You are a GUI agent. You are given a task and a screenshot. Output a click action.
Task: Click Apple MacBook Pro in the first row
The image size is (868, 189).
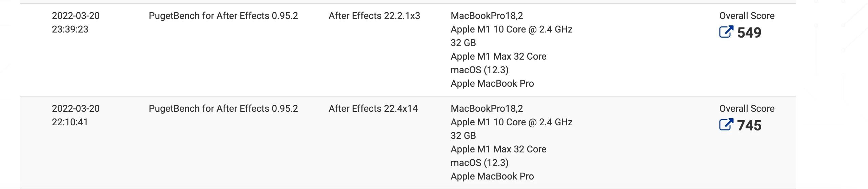coord(492,83)
